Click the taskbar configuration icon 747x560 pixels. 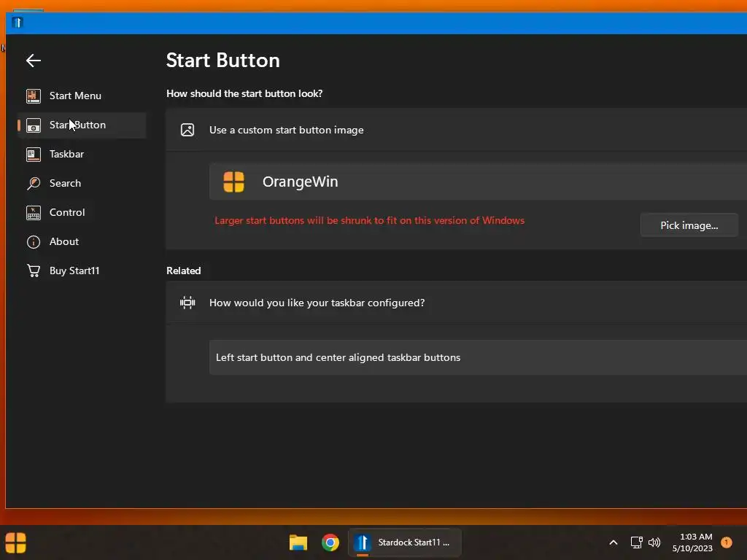pyautogui.click(x=187, y=303)
